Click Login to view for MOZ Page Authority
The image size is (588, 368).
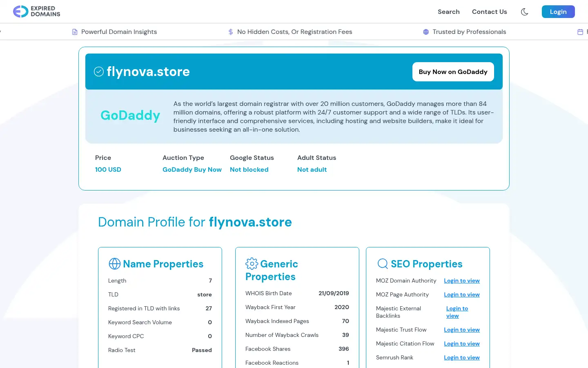coord(462,295)
